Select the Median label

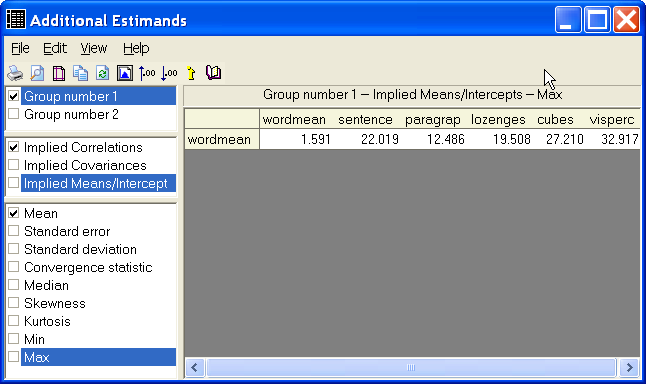click(x=46, y=285)
